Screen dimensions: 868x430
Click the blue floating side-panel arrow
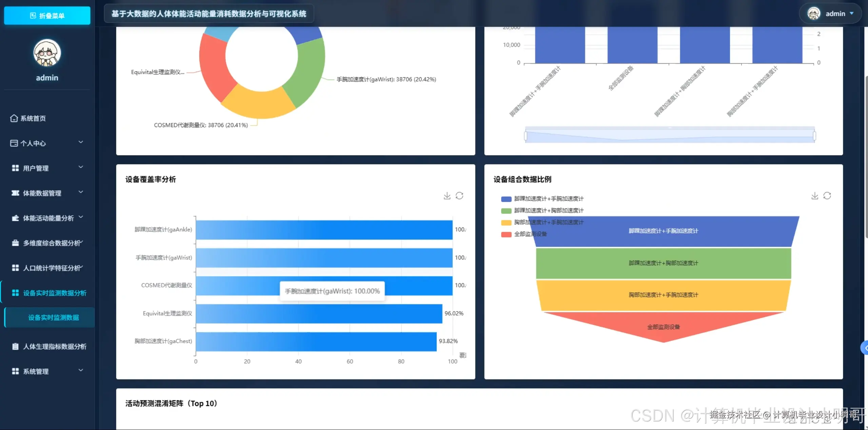pyautogui.click(x=865, y=348)
